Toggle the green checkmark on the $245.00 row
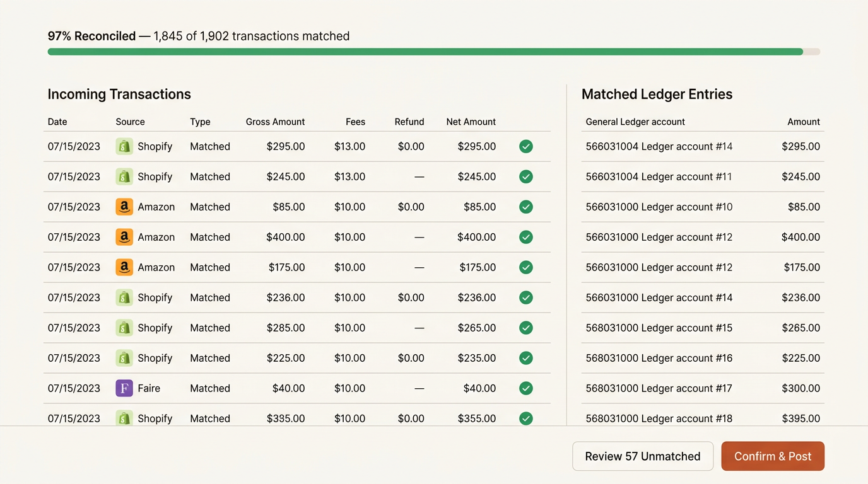The image size is (868, 484). tap(526, 176)
